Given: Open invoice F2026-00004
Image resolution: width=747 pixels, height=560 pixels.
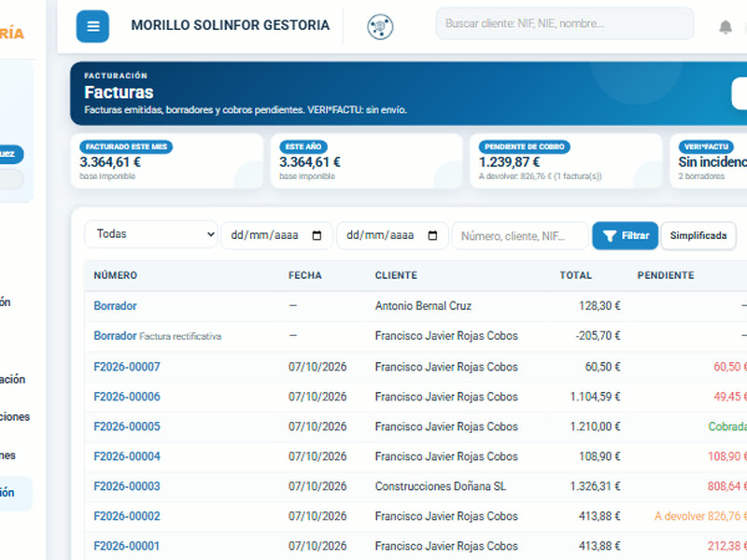Looking at the screenshot, I should point(127,456).
